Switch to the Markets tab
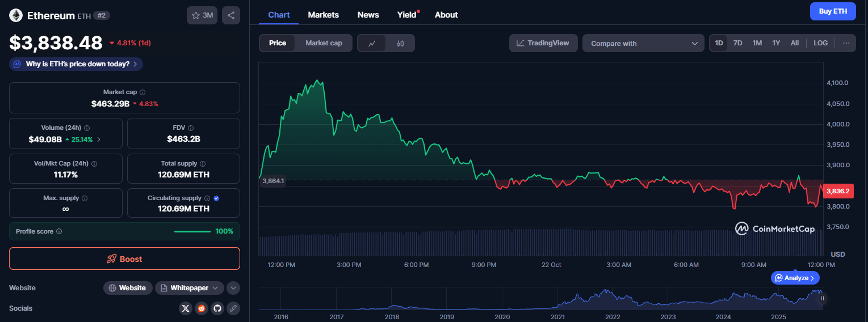The image size is (868, 322). pos(323,15)
